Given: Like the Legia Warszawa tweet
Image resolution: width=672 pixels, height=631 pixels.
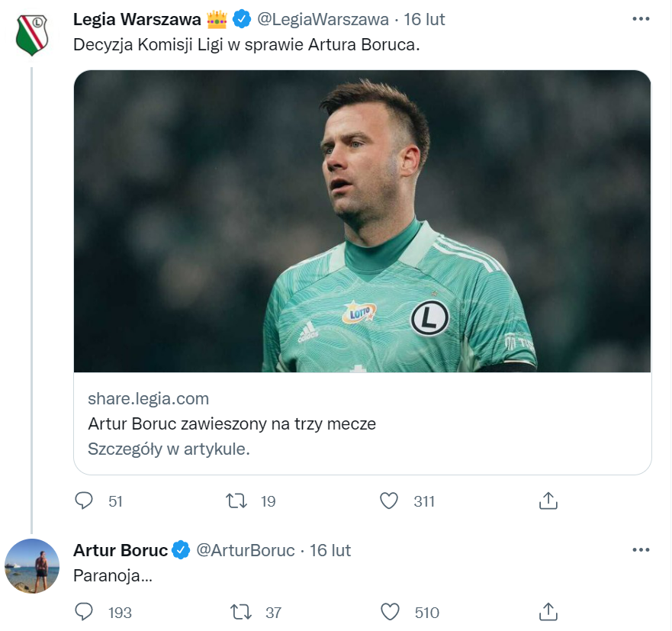Looking at the screenshot, I should [x=390, y=501].
